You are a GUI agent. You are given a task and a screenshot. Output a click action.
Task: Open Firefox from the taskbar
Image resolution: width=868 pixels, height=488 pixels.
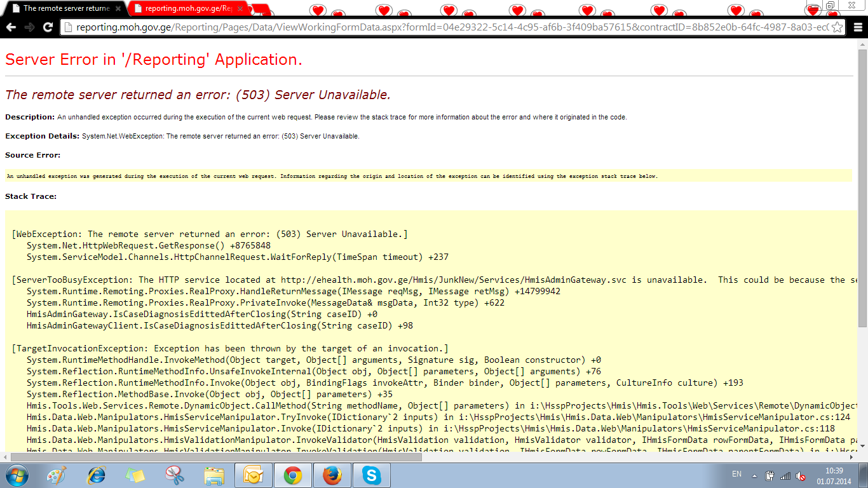click(332, 475)
